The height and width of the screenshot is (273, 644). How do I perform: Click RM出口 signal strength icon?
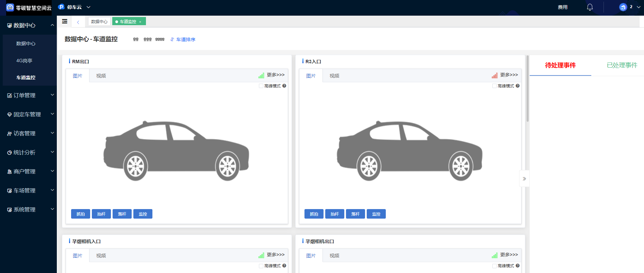click(x=261, y=75)
